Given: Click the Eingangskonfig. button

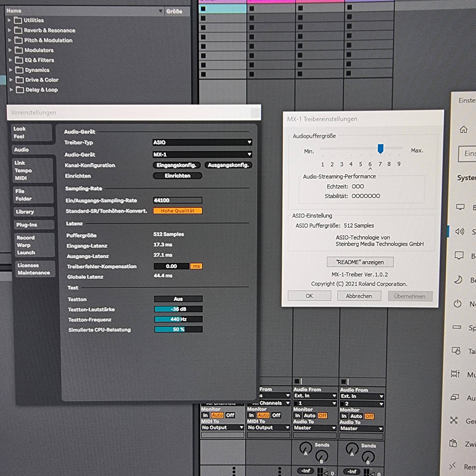Looking at the screenshot, I should [177, 165].
